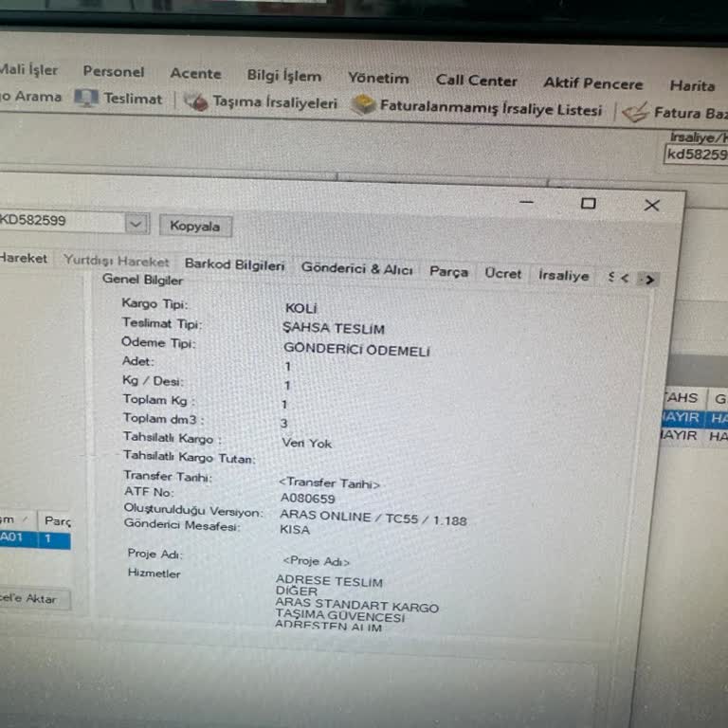The image size is (728, 728).
Task: Open the Personel menu
Action: click(114, 71)
